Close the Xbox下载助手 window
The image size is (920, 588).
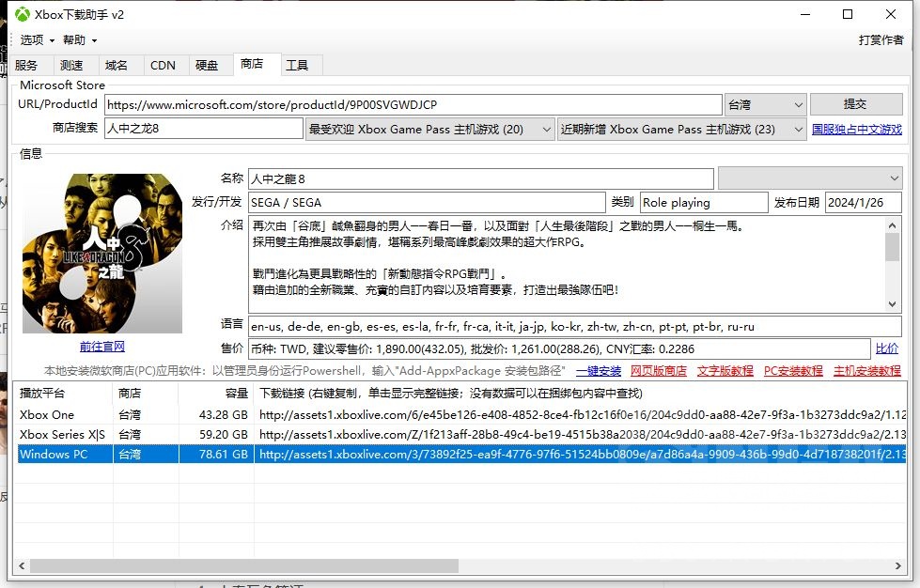[891, 14]
